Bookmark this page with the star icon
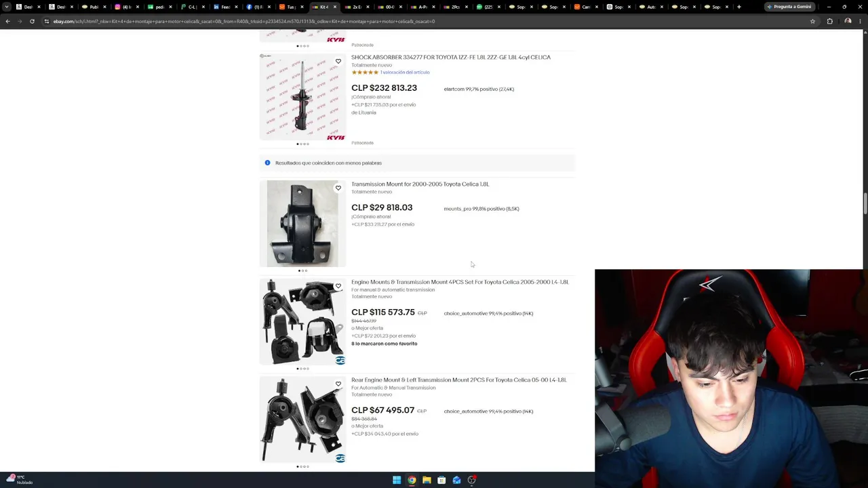868x488 pixels. (x=812, y=21)
